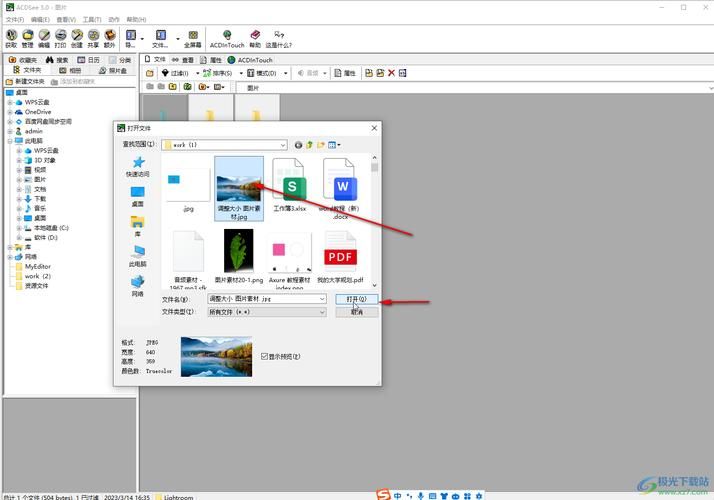Open the 工具 menu in menu bar
The width and height of the screenshot is (714, 500).
tap(91, 19)
